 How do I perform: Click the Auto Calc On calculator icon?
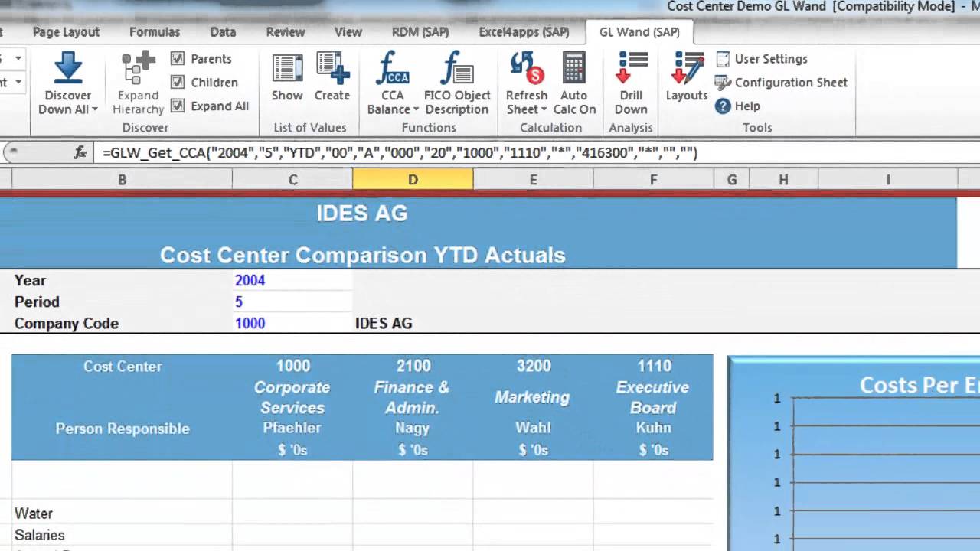coord(574,67)
